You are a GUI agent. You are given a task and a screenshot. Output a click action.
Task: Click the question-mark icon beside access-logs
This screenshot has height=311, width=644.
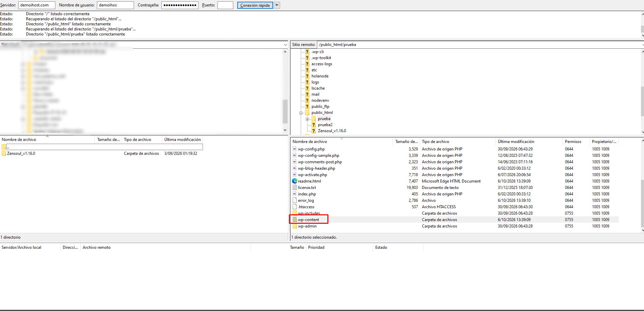point(307,64)
